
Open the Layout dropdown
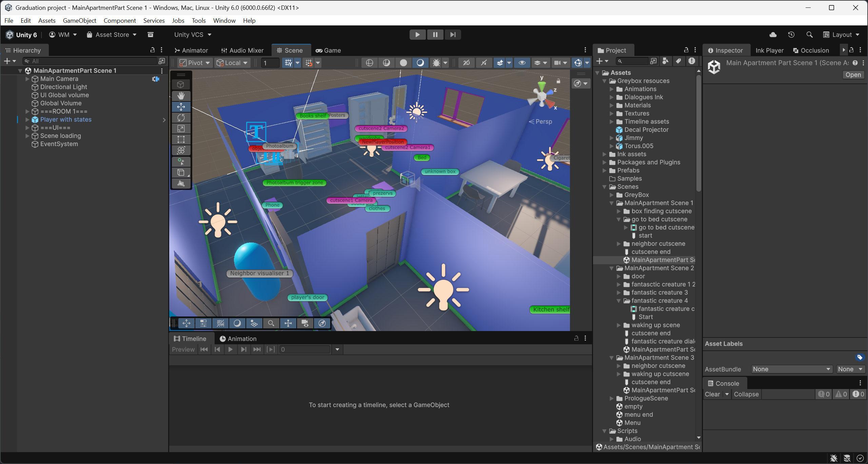coord(842,35)
